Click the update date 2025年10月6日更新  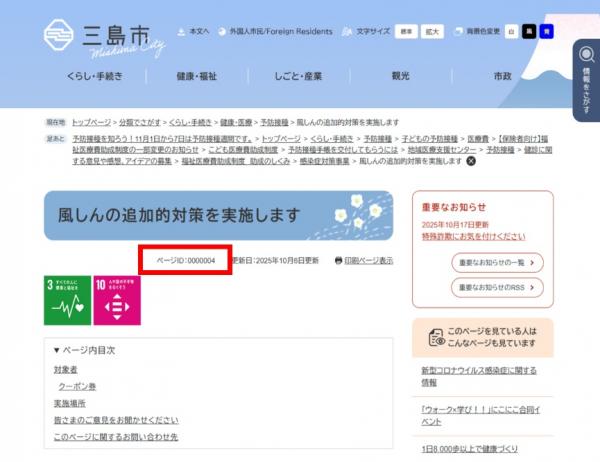pos(287,260)
